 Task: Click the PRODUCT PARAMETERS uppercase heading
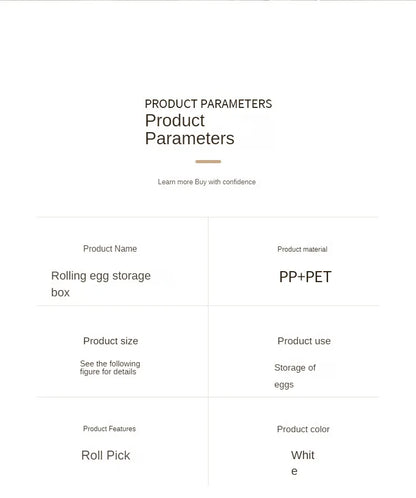click(208, 104)
